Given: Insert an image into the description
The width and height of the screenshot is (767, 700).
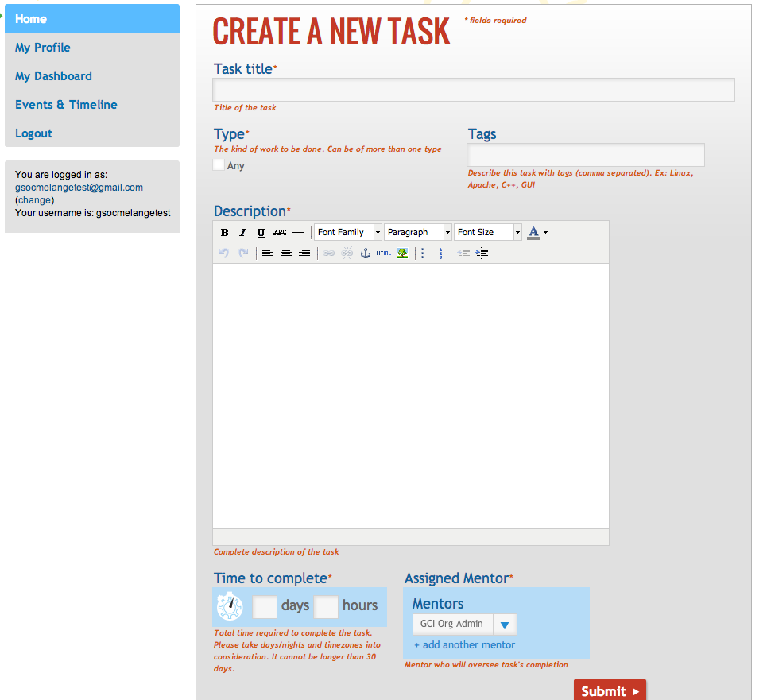Looking at the screenshot, I should point(403,253).
